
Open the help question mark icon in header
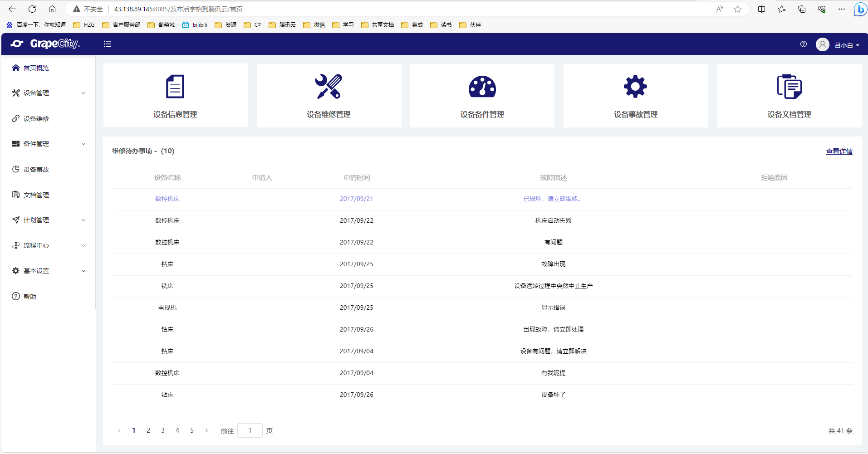point(804,44)
